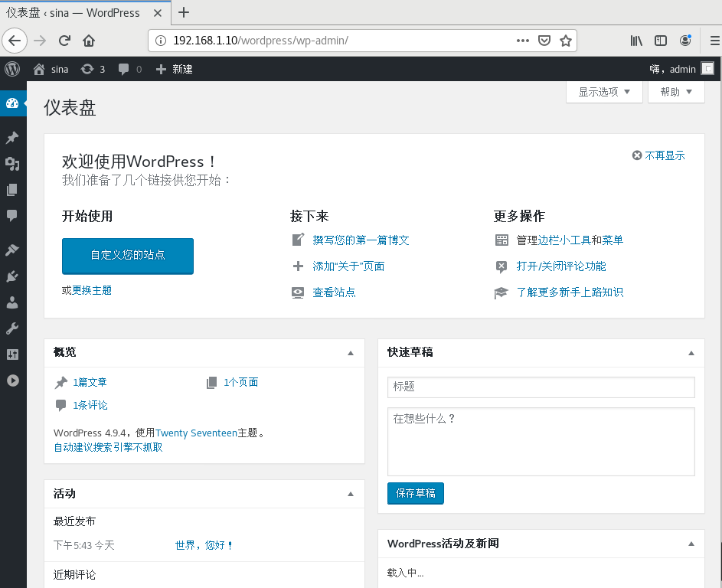Open the Media library icon in sidebar

point(12,164)
